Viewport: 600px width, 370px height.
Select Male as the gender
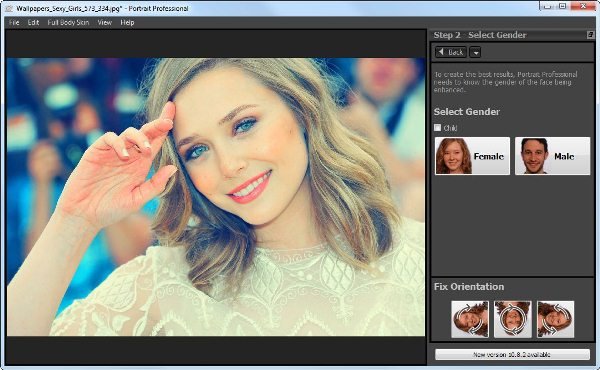[553, 156]
